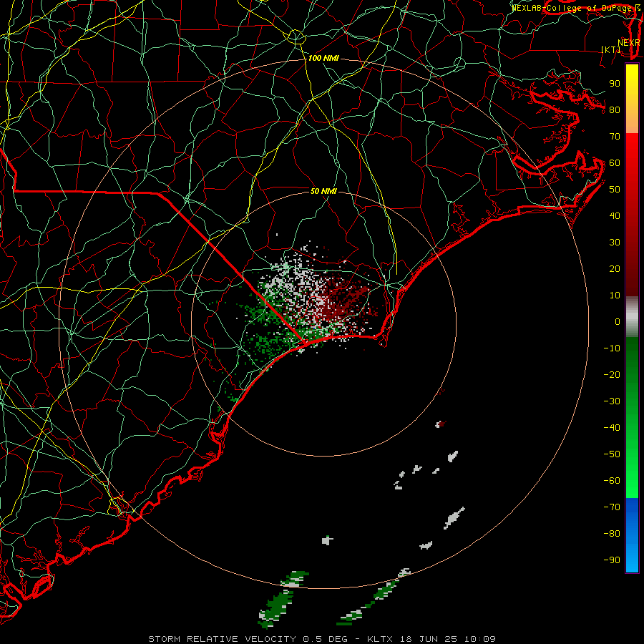
Task: Select the -90 value on velocity scale
Action: (x=612, y=560)
